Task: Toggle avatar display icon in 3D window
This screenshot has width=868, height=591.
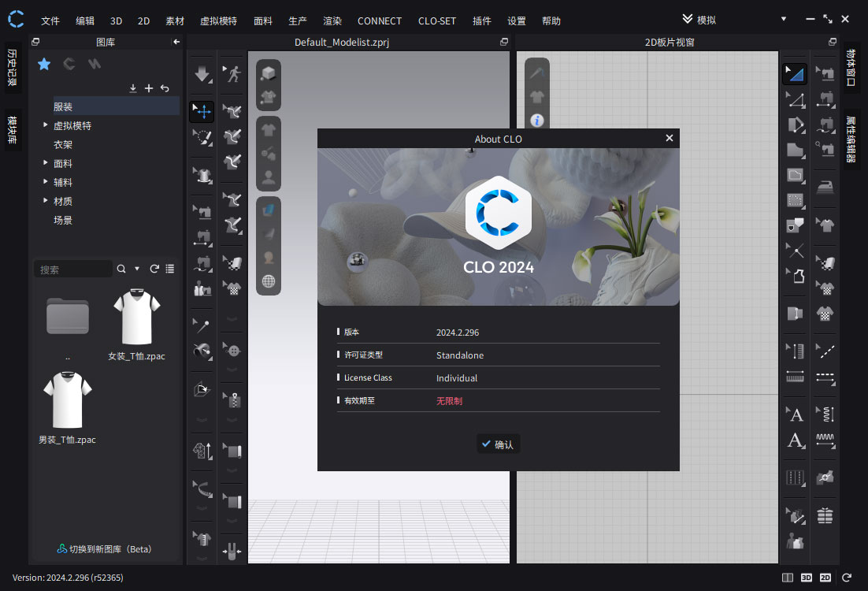Action: 269,177
